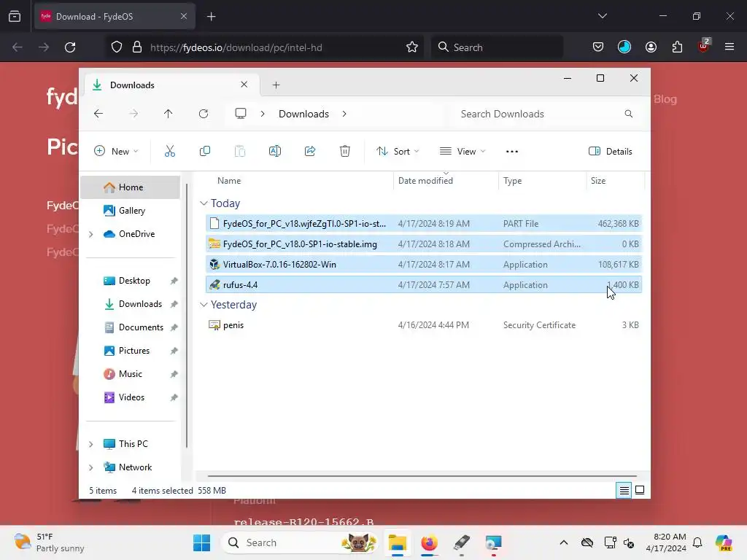This screenshot has height=560, width=747.
Task: Open Pictures in the navigation pane
Action: tap(130, 351)
